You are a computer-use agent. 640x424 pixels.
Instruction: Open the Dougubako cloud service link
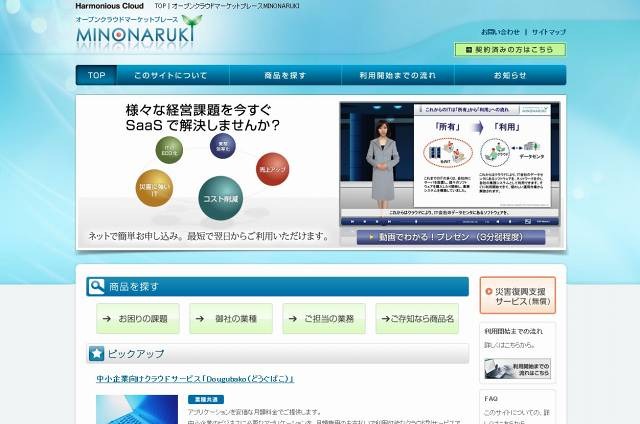195,379
